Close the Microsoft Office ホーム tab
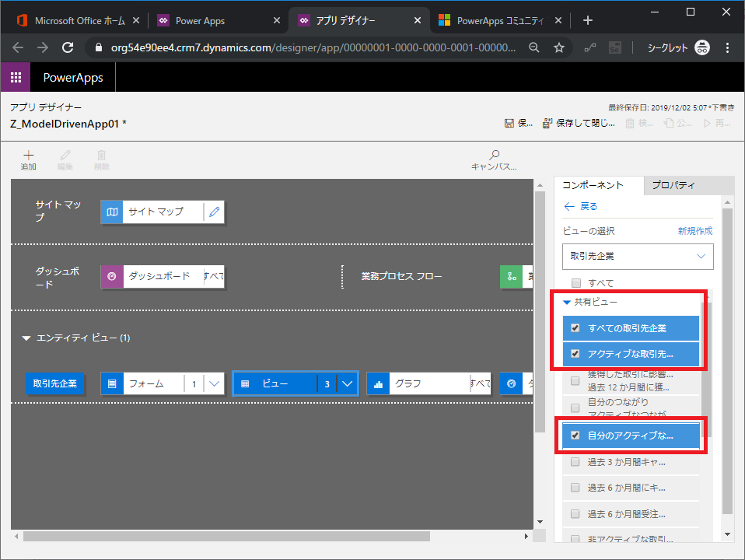The width and height of the screenshot is (745, 560). (136, 20)
